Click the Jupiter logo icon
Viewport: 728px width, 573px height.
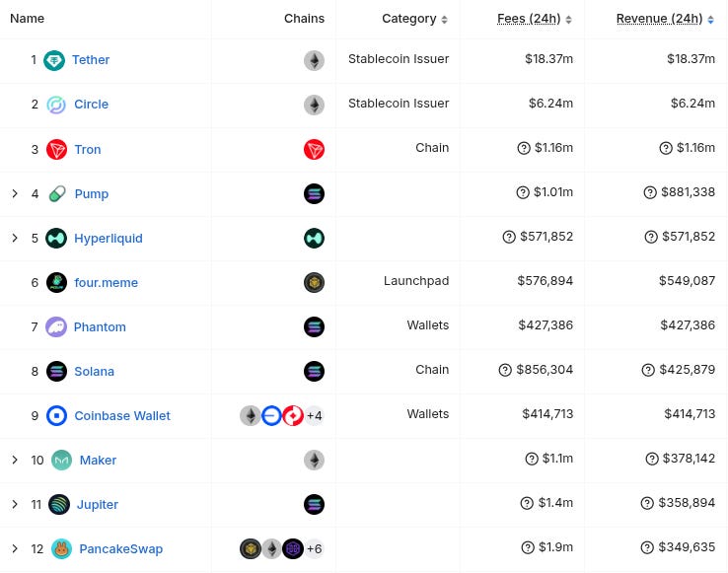click(x=59, y=504)
